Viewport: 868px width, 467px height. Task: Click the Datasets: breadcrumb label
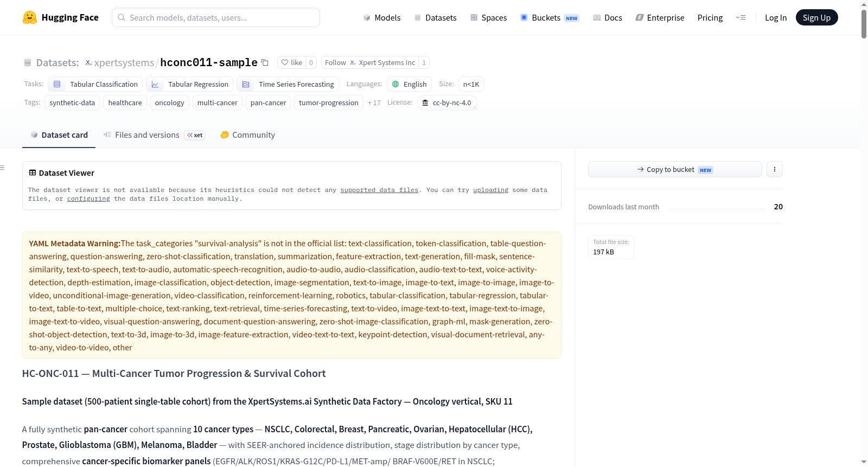pyautogui.click(x=58, y=62)
